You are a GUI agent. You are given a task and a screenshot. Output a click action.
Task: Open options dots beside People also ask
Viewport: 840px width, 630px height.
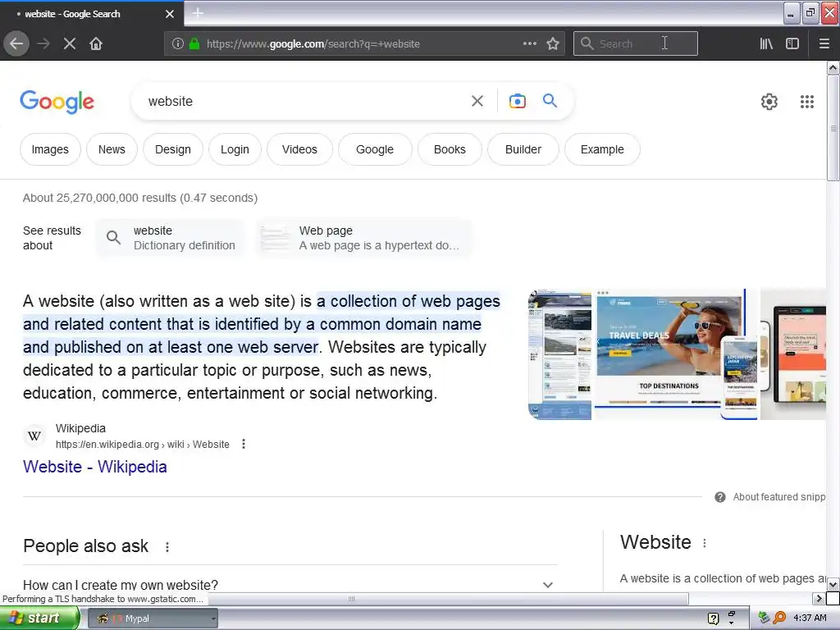[x=167, y=547]
